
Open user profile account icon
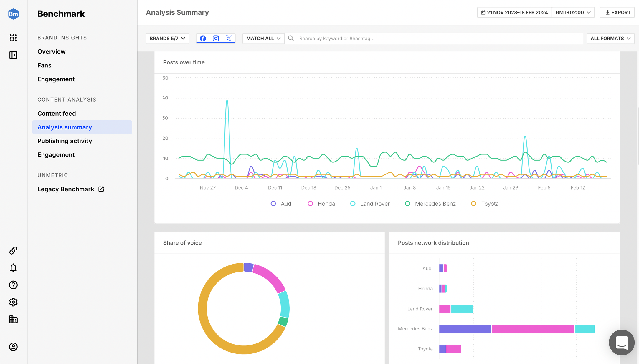[x=13, y=347]
